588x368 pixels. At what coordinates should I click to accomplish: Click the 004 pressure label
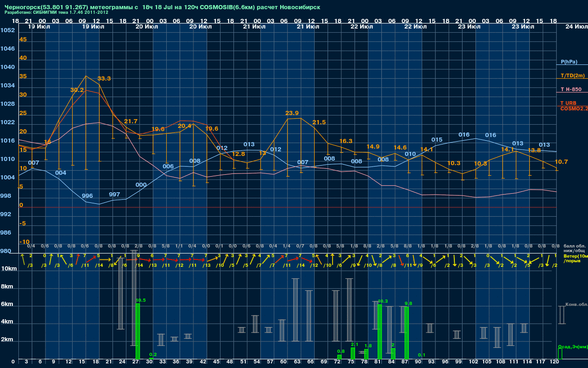(61, 173)
